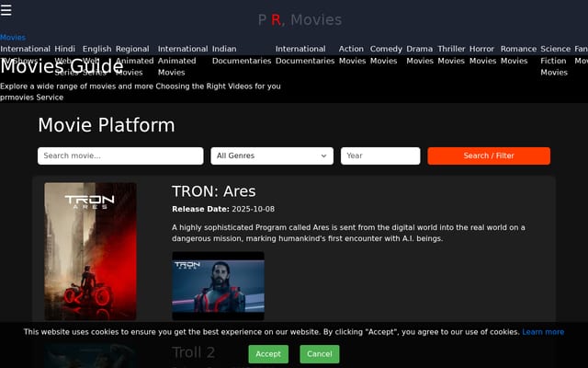588x368 pixels.
Task: Go to Hindi Web Series category
Action: pos(66,61)
